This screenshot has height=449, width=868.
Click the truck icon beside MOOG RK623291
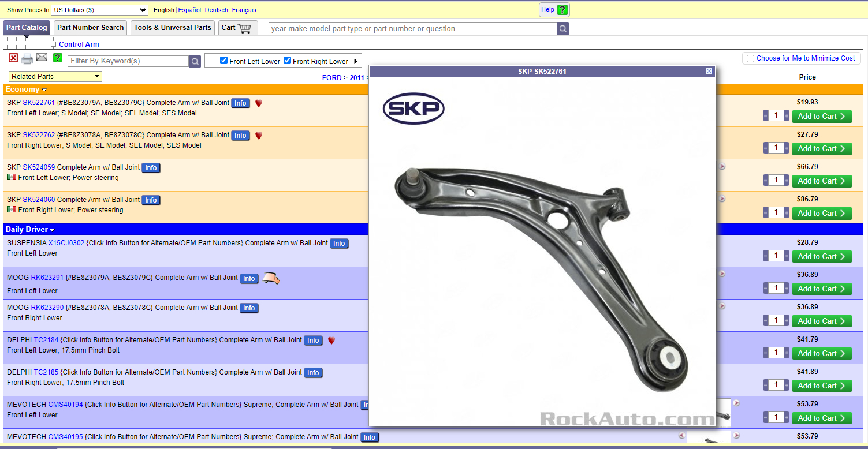[x=271, y=279]
